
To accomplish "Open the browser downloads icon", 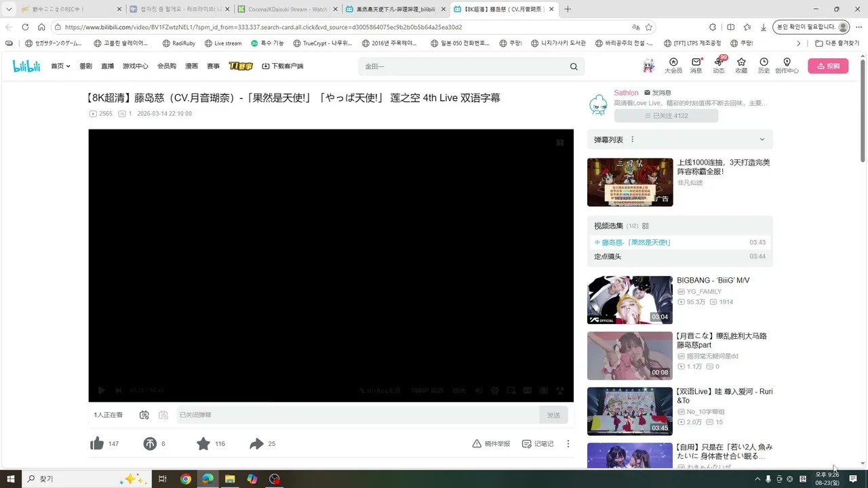I will pos(764,27).
